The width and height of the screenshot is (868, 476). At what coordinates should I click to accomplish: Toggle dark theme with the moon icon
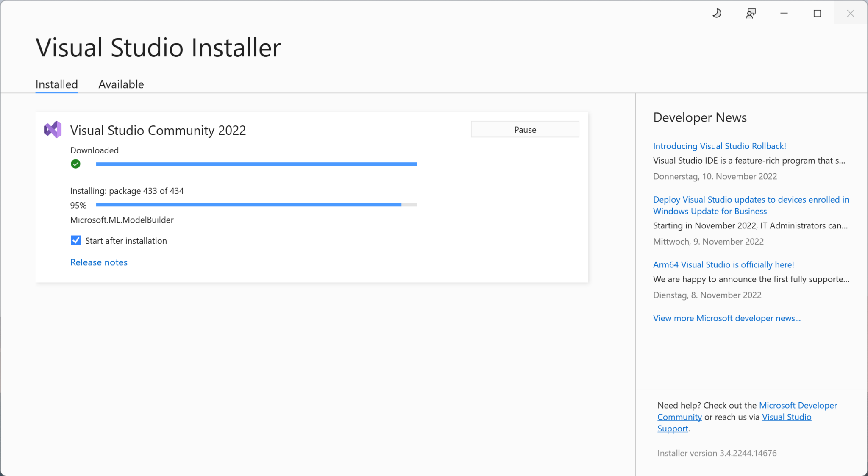pos(717,13)
